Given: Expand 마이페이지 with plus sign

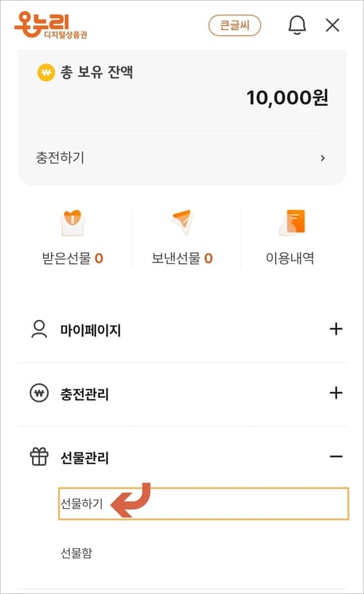Looking at the screenshot, I should (336, 329).
